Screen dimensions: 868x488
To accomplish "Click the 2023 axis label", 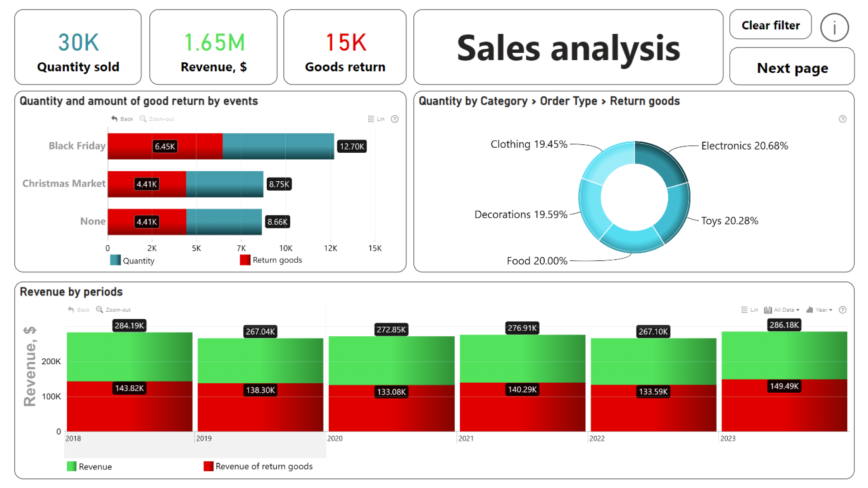I will point(728,438).
